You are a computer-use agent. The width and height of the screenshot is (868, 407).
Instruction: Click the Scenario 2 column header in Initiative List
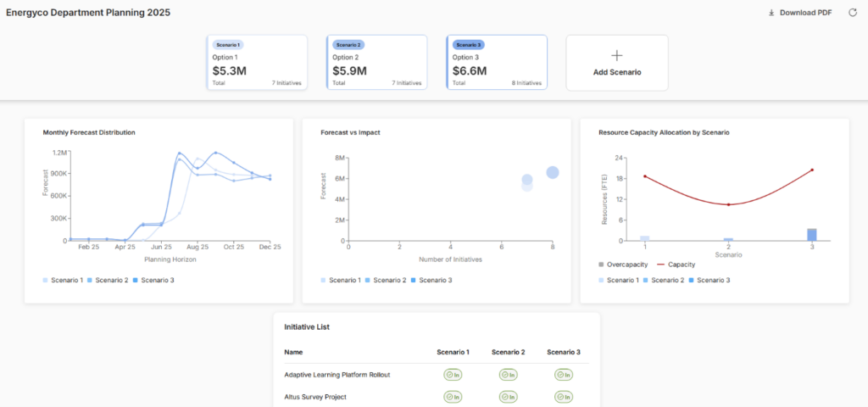point(508,352)
